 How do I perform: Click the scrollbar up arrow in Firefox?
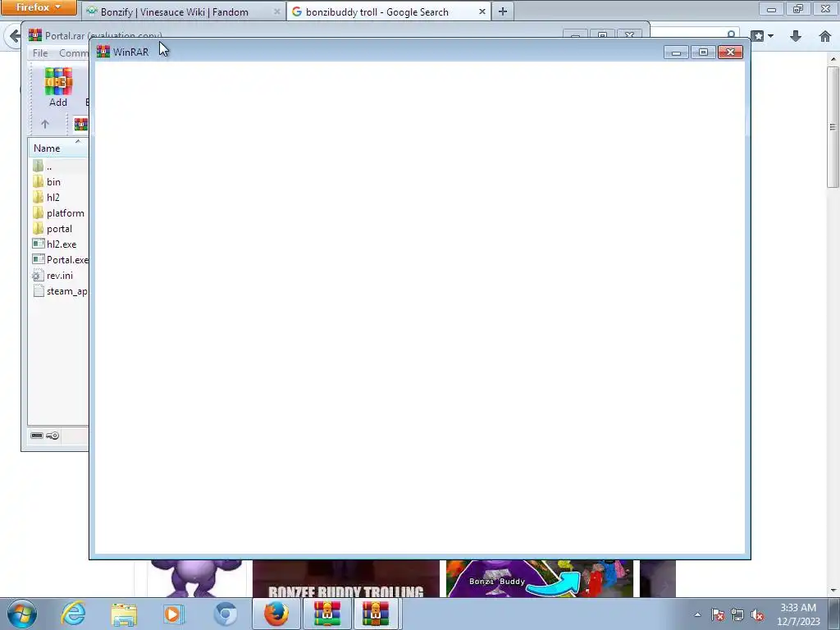pos(833,58)
